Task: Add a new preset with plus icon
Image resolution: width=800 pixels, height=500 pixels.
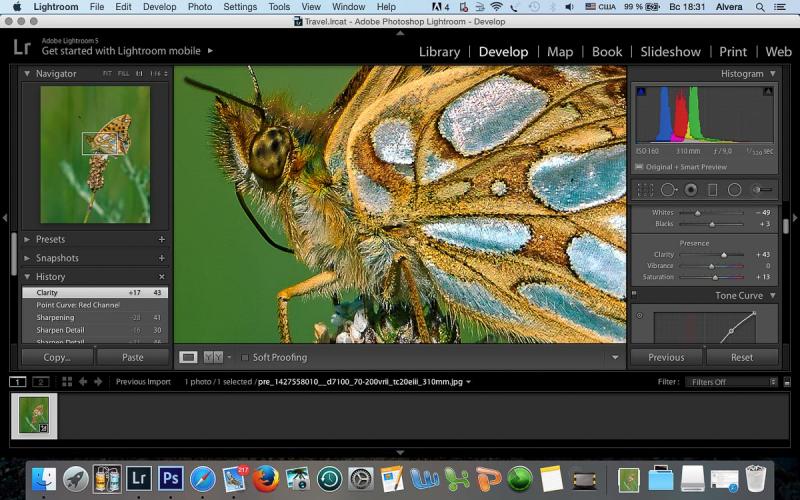Action: pyautogui.click(x=162, y=239)
